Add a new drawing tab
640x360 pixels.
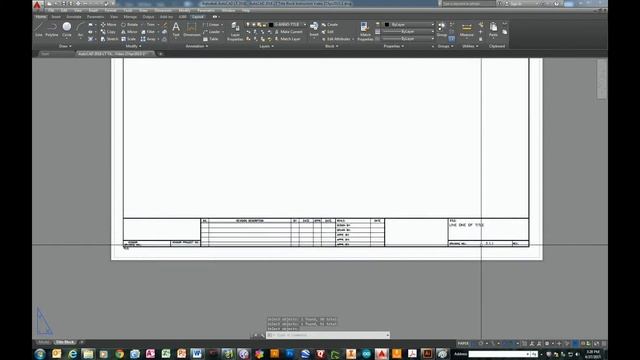click(x=160, y=54)
